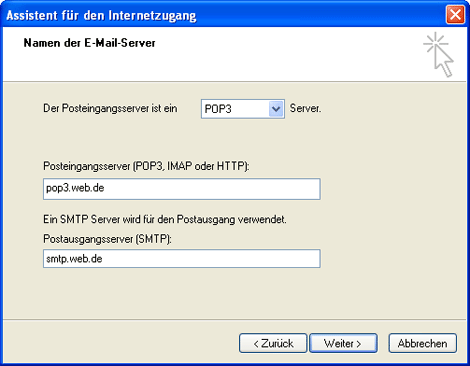Click the 'Der Posteingangsserver ist ein' label
The height and width of the screenshot is (366, 470).
coord(110,109)
